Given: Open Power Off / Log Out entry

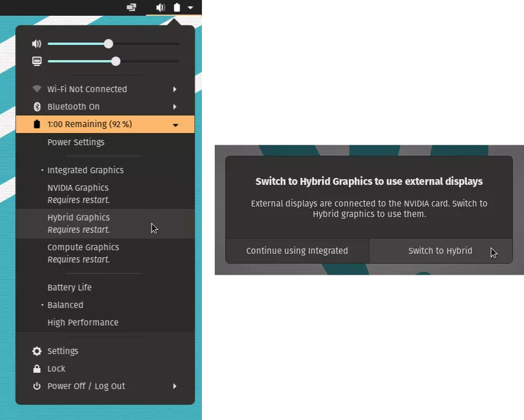Looking at the screenshot, I should (105, 386).
